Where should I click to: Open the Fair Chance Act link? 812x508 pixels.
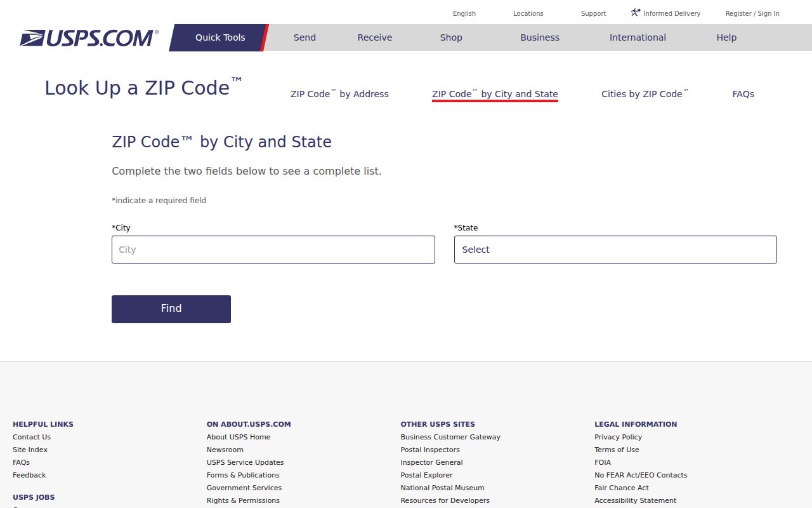click(x=622, y=488)
